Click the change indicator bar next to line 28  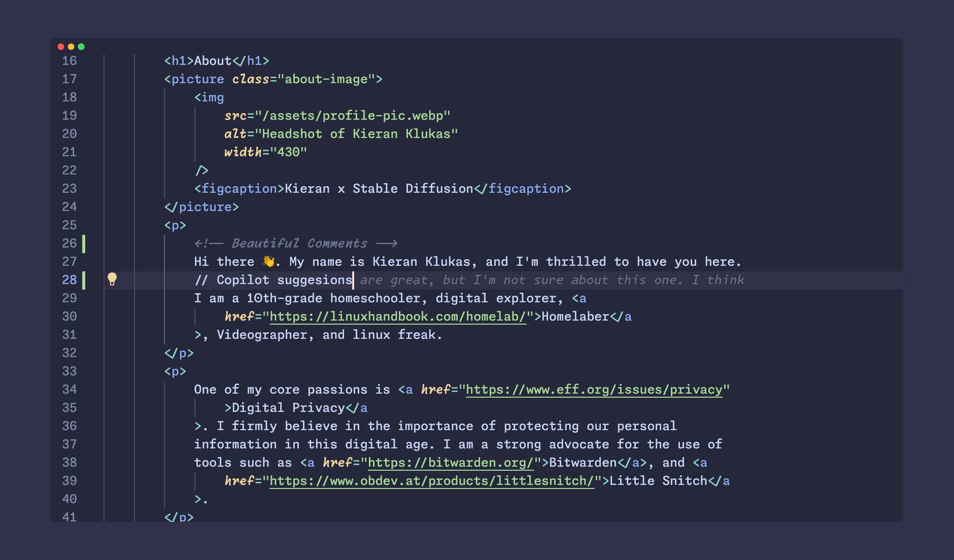tap(84, 279)
